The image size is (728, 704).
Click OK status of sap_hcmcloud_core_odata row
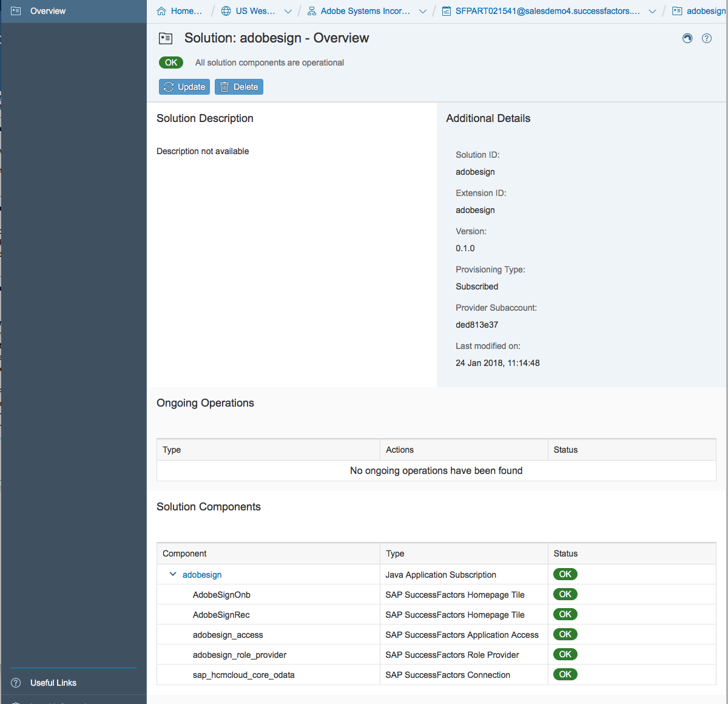tap(565, 674)
